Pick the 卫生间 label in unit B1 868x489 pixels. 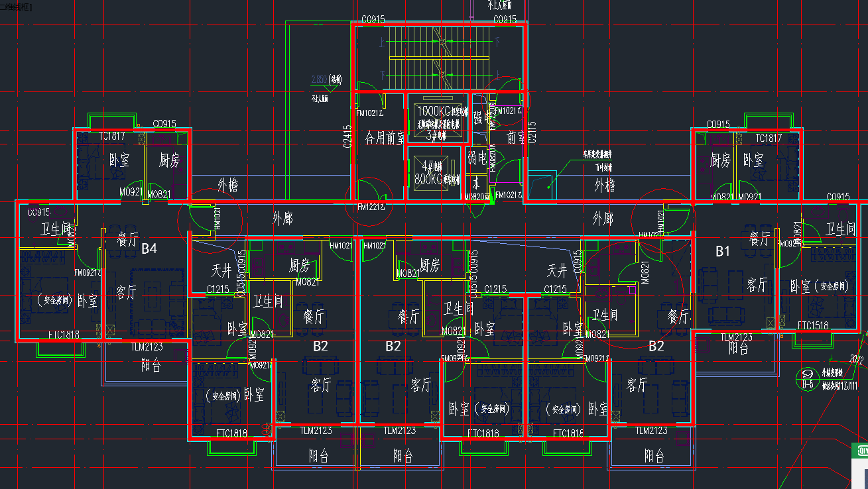[840, 229]
